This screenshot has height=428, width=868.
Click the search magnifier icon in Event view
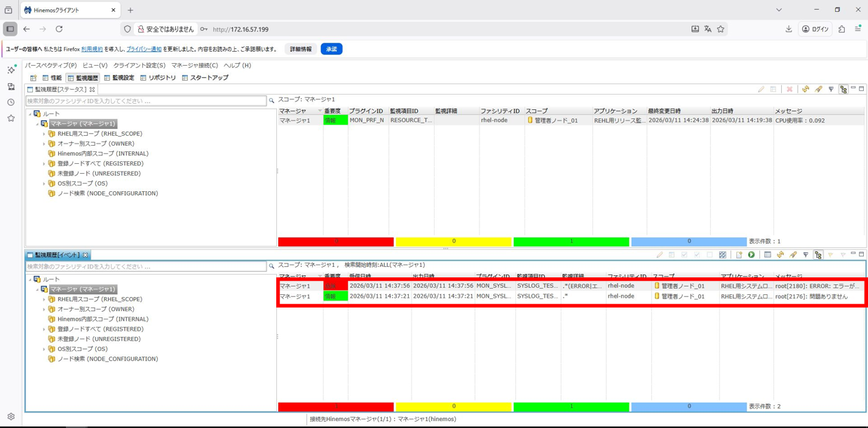[x=271, y=266]
